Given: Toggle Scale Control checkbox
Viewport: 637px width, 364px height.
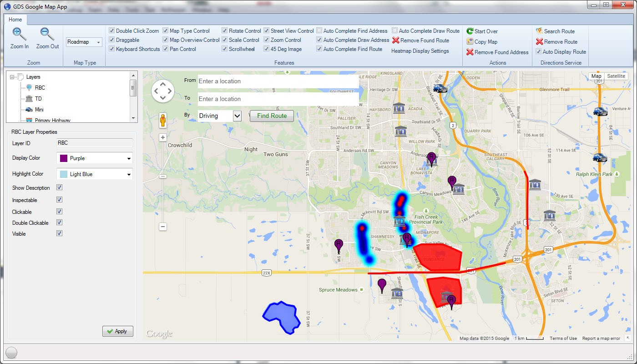Looking at the screenshot, I should click(x=225, y=40).
